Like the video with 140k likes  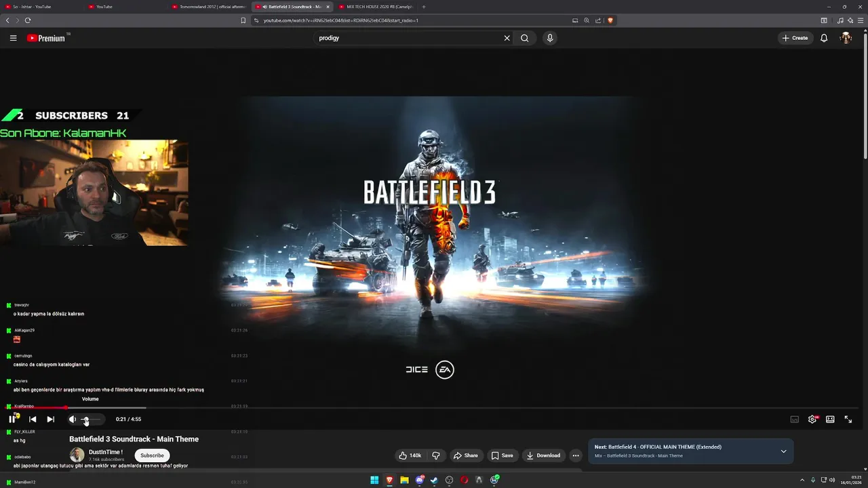pyautogui.click(x=410, y=455)
